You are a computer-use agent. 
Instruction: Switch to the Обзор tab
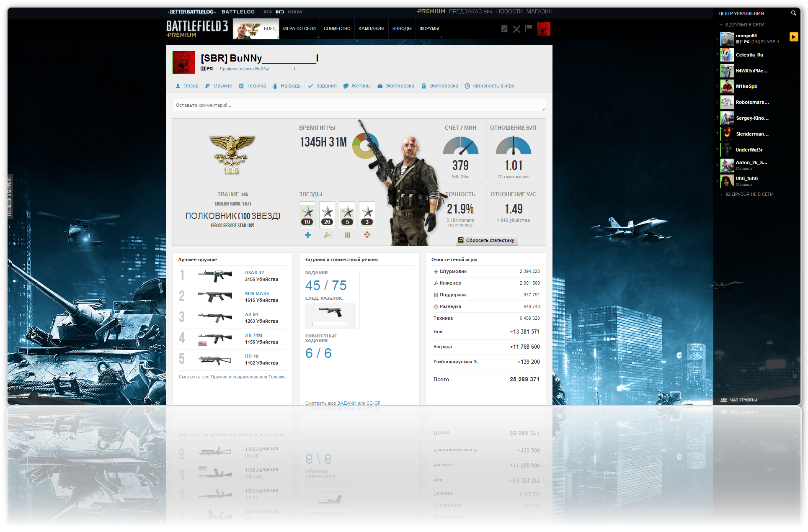click(187, 86)
